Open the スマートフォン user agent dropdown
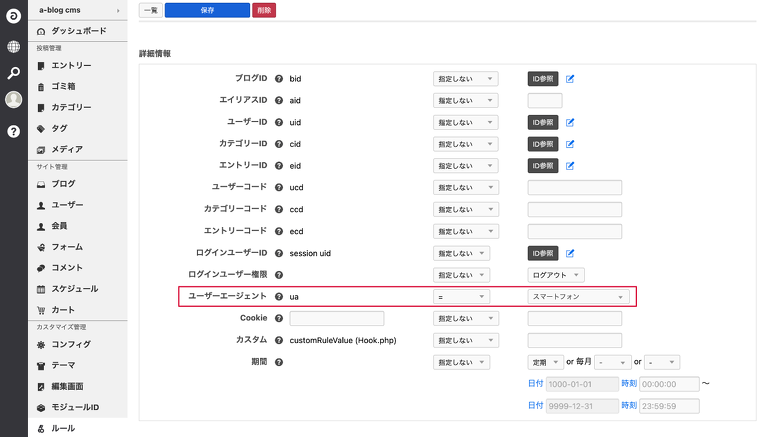The width and height of the screenshot is (768, 437). [578, 297]
